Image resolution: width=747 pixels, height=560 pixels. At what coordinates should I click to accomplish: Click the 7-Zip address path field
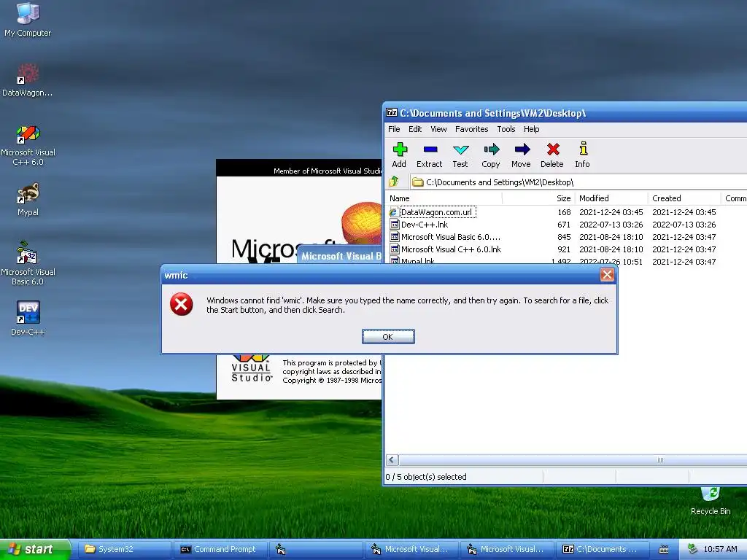[x=578, y=182]
